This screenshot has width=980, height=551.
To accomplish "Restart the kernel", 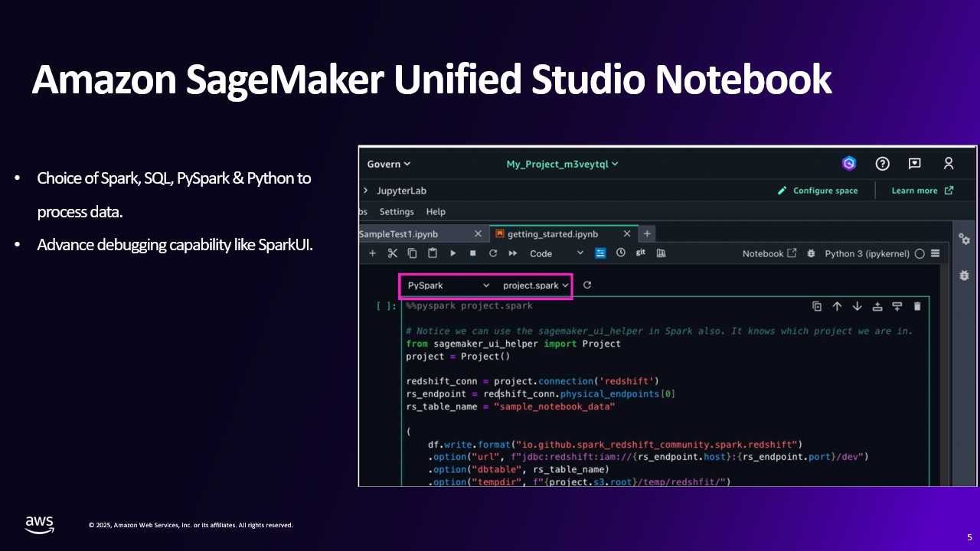I will pos(493,253).
